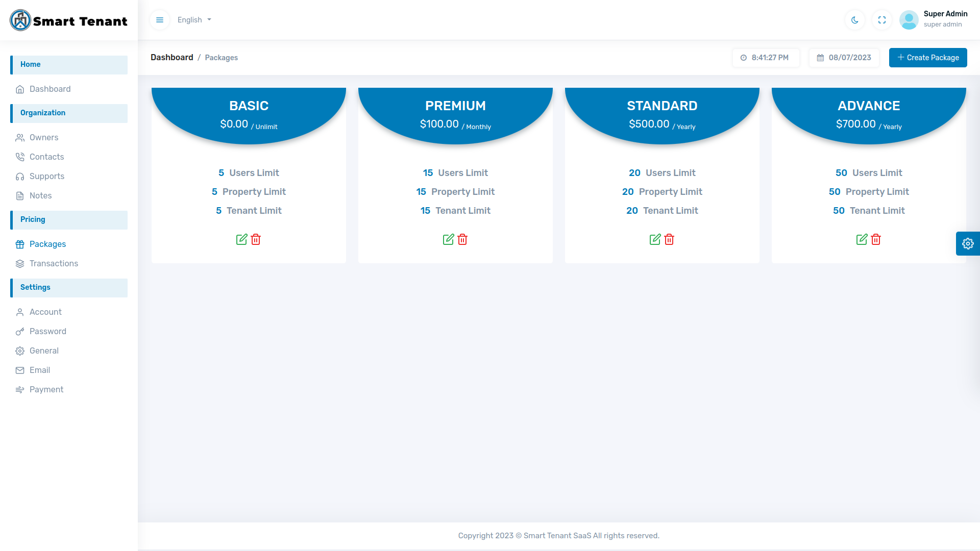Toggle fullscreen mode
The image size is (980, 551).
pos(882,20)
